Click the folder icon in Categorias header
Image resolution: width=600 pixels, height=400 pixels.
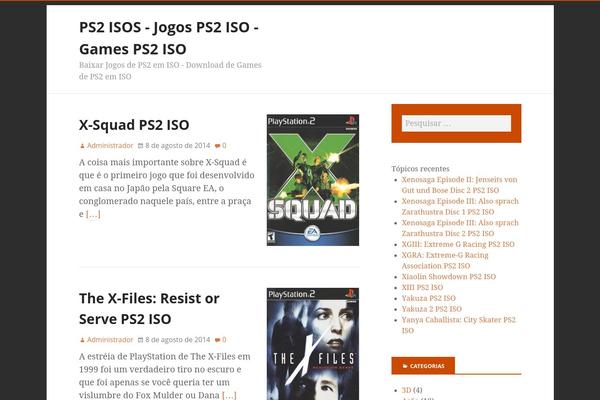(x=405, y=366)
